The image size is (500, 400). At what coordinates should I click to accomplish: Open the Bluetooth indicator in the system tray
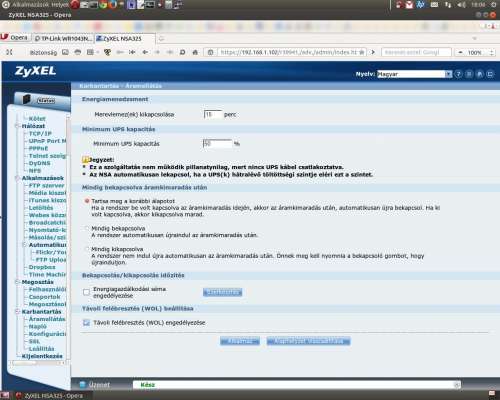point(421,5)
